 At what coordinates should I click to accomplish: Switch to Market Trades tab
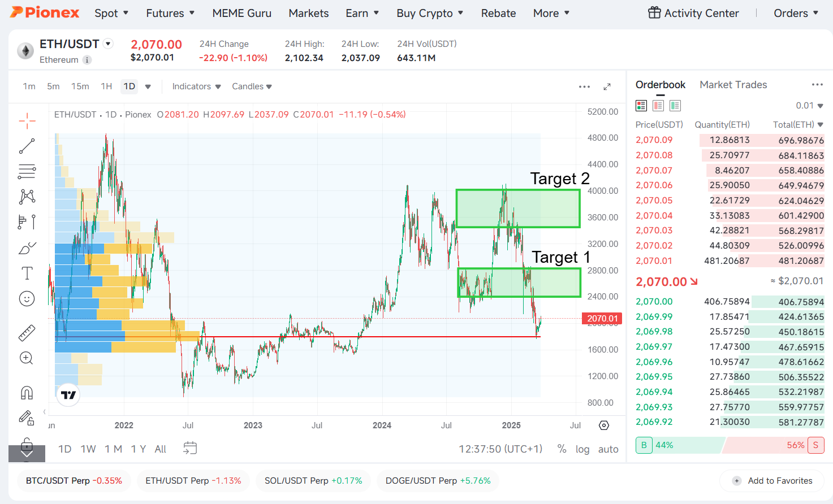pos(733,85)
